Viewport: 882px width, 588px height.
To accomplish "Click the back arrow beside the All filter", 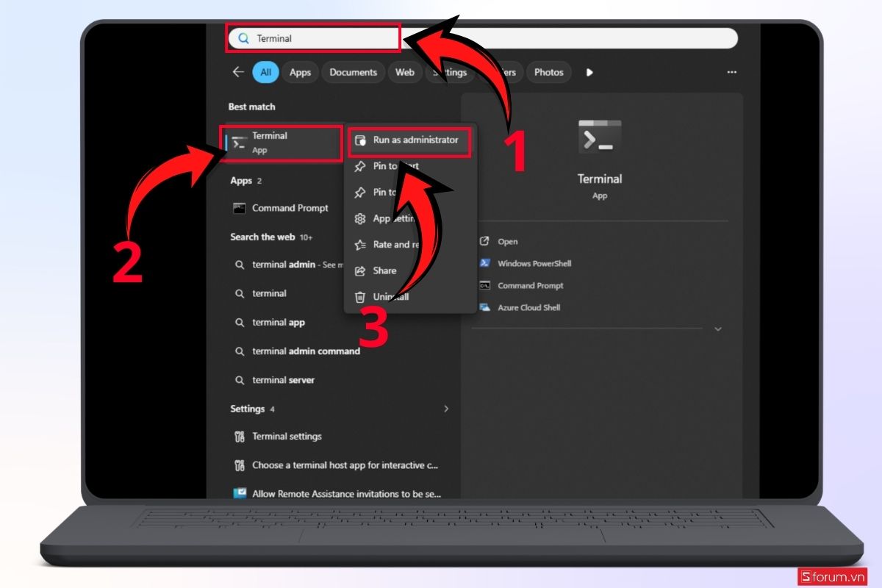I will point(237,72).
